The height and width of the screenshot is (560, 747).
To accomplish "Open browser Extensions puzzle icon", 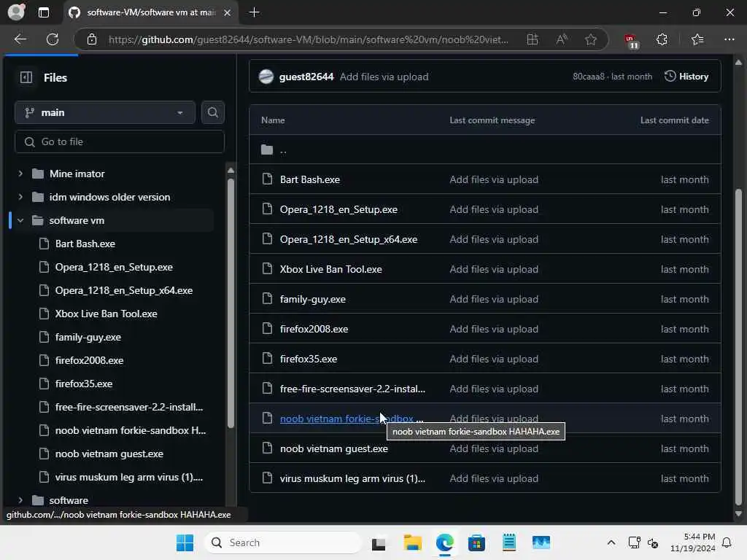I will pos(662,39).
